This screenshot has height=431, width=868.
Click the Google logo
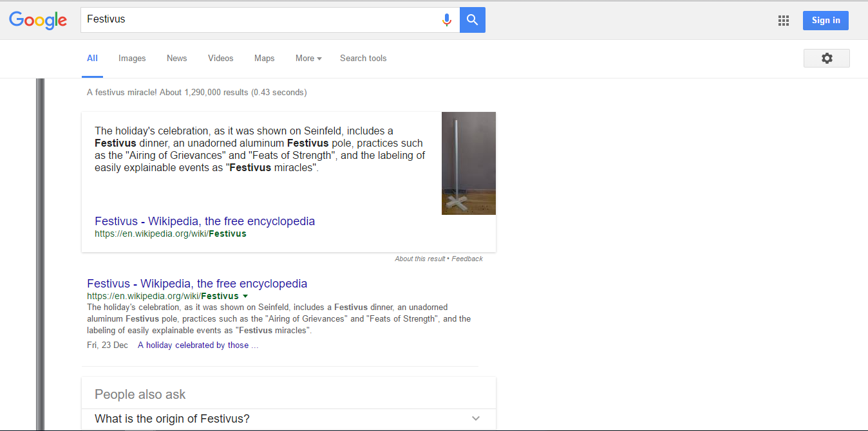tap(38, 20)
